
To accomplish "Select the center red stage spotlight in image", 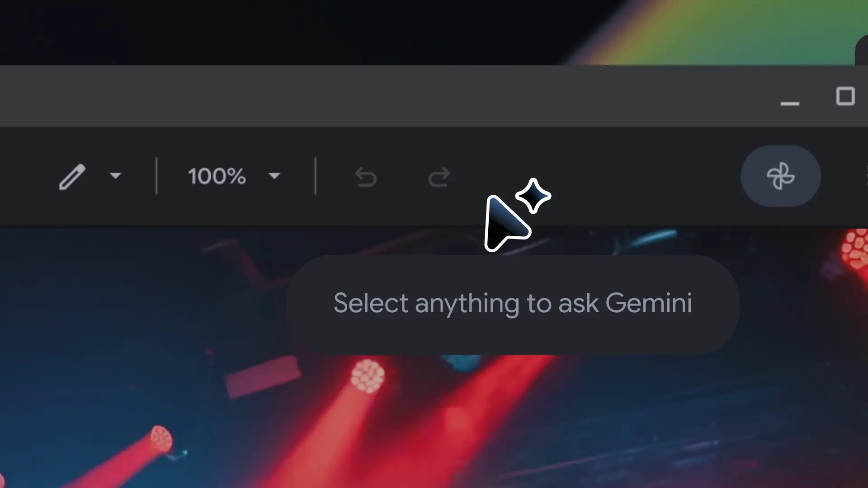I will pos(368,376).
